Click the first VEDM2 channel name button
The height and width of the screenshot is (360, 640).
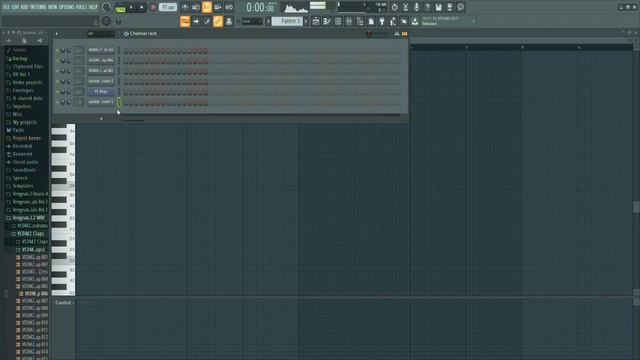[101, 50]
